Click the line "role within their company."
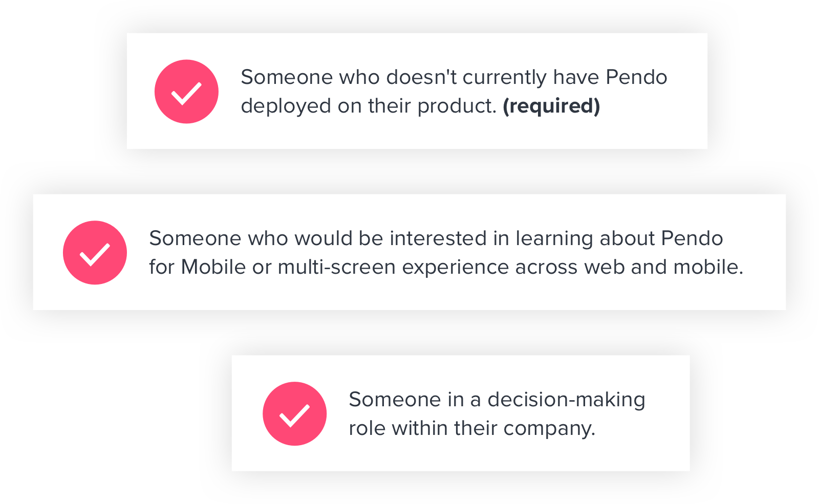 pyautogui.click(x=472, y=428)
